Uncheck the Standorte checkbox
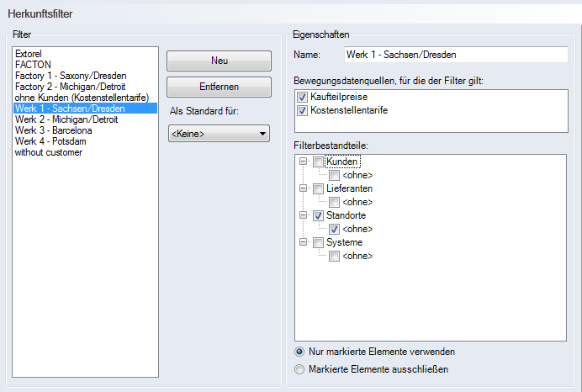Viewport: 582px width, 392px height. (x=318, y=216)
